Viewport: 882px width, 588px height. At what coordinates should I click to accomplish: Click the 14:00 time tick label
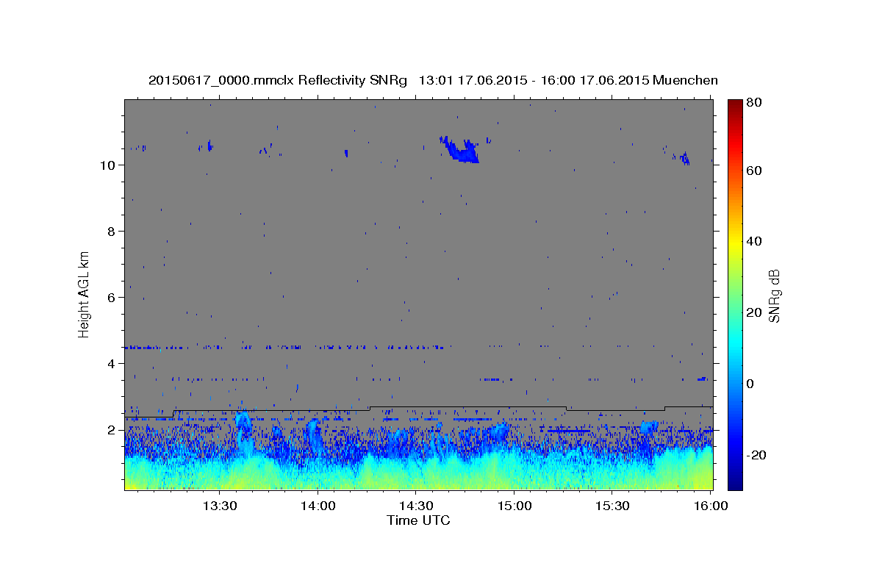pos(318,506)
